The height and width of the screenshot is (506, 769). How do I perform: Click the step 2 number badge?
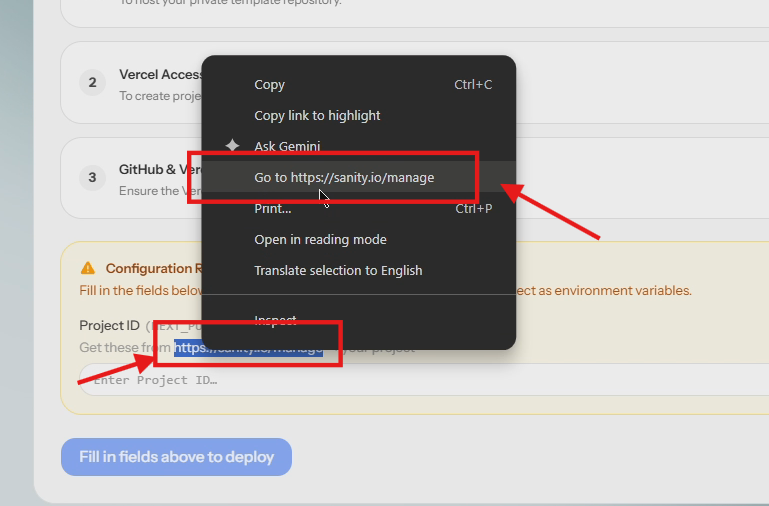coord(92,82)
